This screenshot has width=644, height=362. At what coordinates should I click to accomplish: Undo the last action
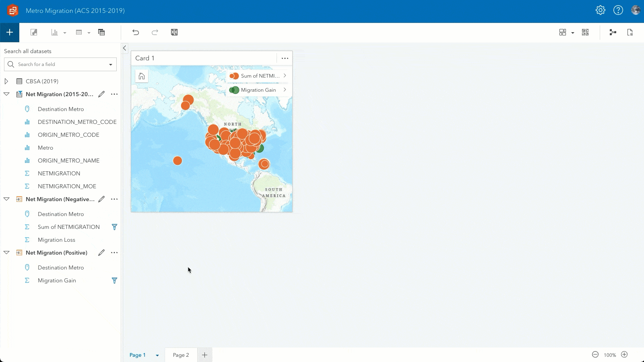(x=136, y=32)
